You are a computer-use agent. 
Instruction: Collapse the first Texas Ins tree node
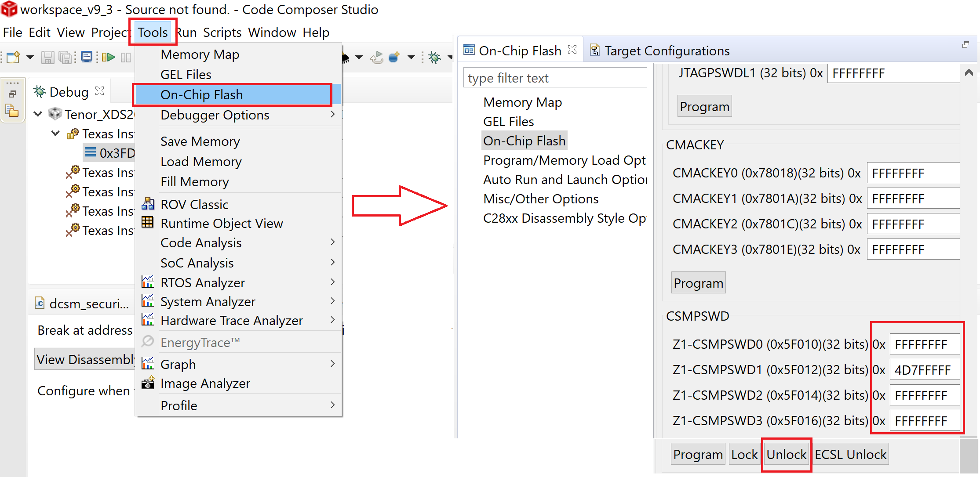(x=55, y=134)
